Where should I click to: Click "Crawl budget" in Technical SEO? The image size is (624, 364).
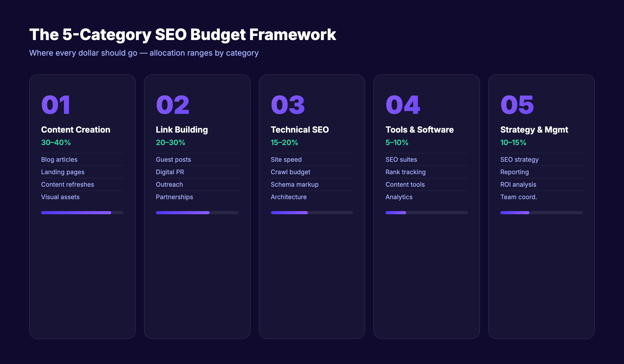290,172
